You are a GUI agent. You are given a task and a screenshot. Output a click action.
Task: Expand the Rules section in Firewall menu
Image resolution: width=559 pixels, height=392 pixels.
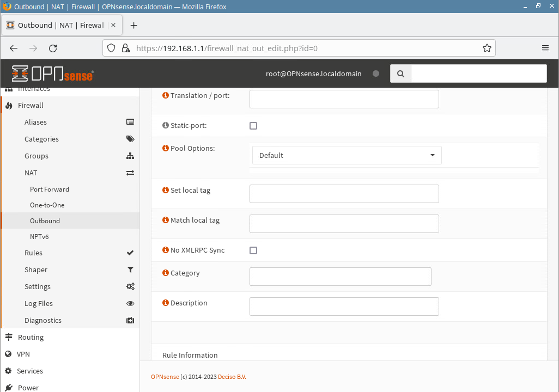point(33,253)
